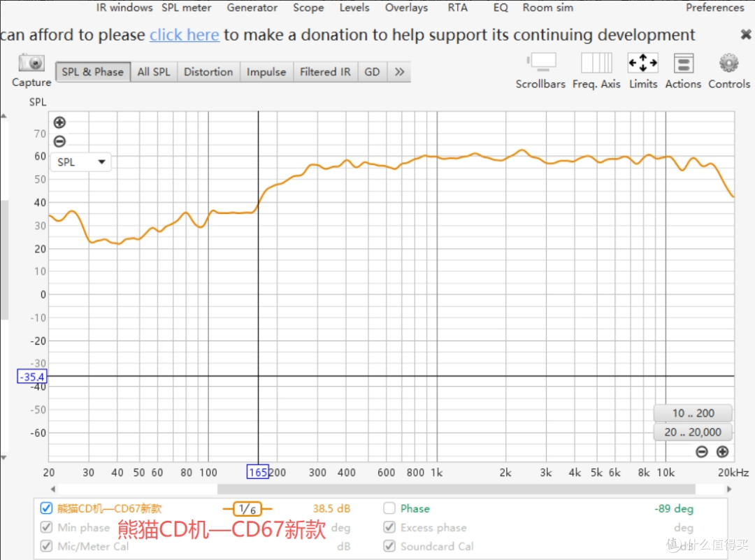This screenshot has height=560, width=755.
Task: Open the SPL meter tool
Action: click(187, 7)
